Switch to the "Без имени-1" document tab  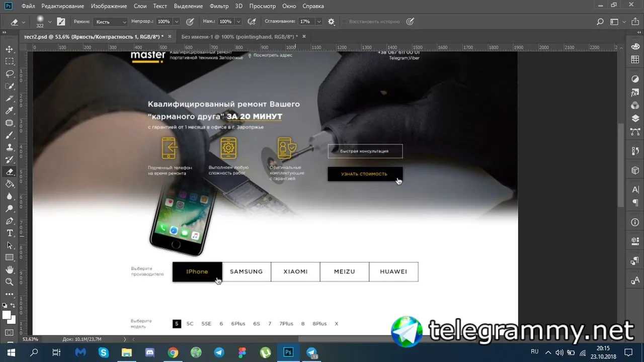(239, 37)
